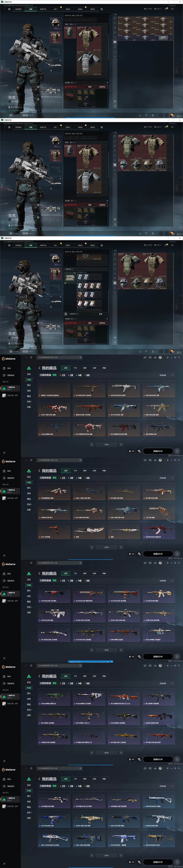Viewport: 183px width, 868px height.
Task: Open 开始游戏 tab in backpack stash game window
Action: (x=18, y=9)
